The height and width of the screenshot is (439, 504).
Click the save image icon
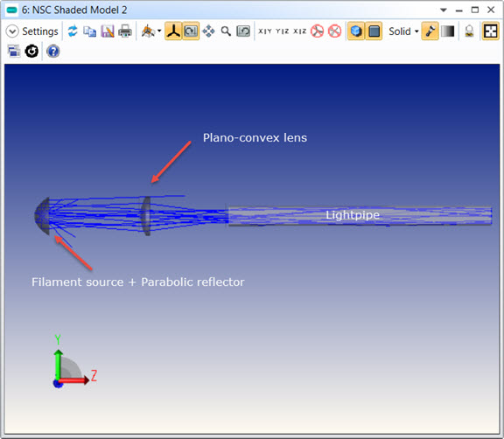pos(108,31)
